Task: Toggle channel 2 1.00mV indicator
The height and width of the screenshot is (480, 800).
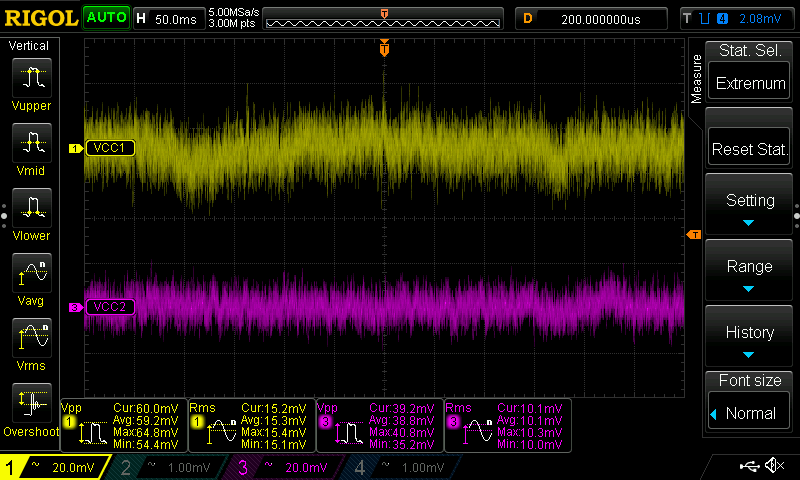Action: point(168,467)
